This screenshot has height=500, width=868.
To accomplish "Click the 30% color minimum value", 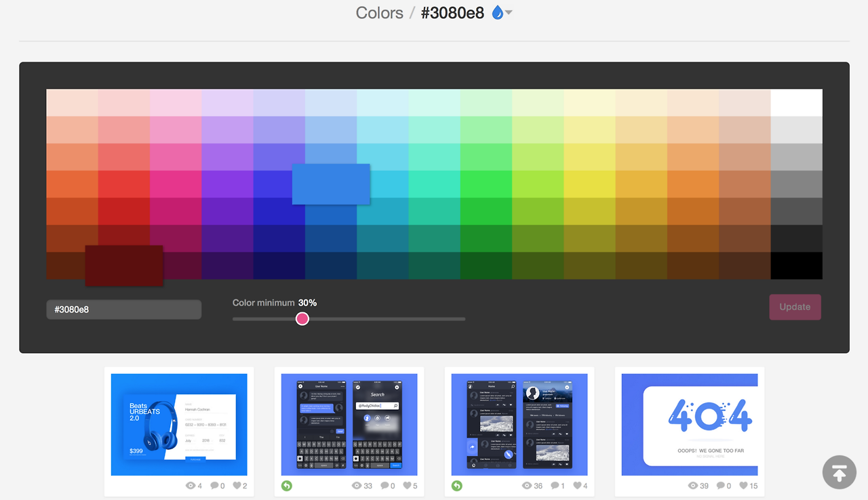I will [308, 303].
